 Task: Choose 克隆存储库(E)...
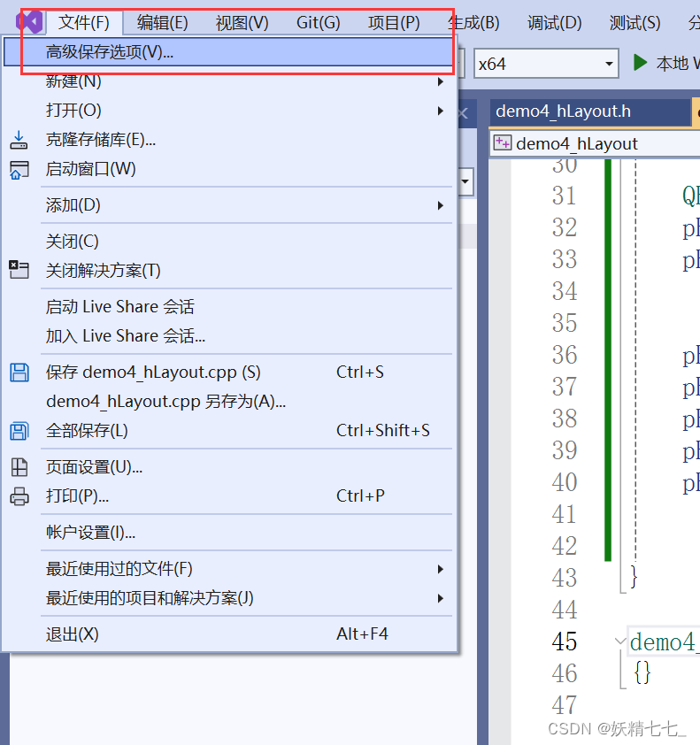(228, 140)
